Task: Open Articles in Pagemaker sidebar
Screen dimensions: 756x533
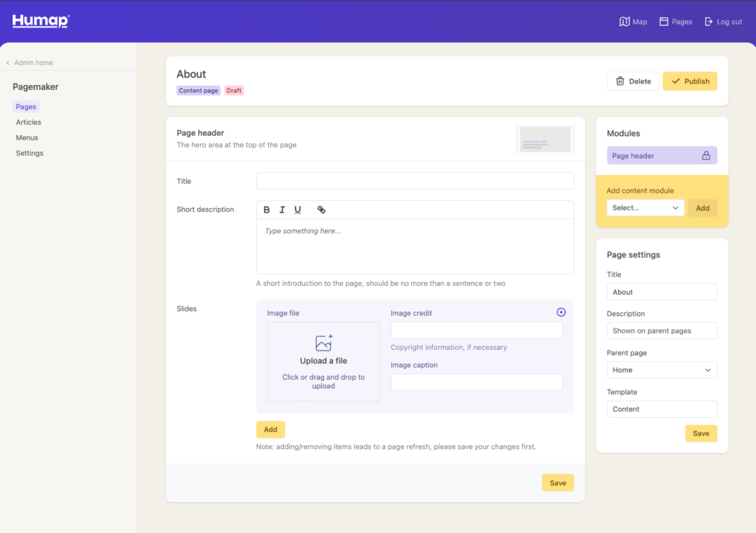Action: pos(29,123)
